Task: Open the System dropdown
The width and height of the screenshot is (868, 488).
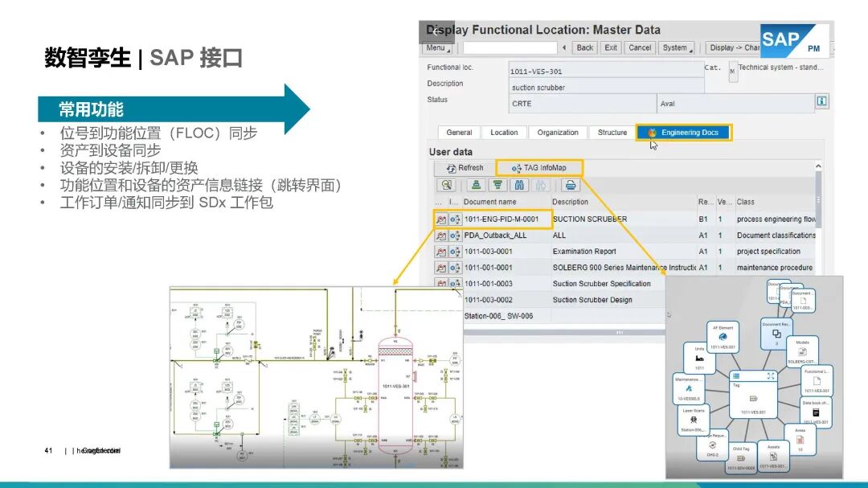Action: (x=677, y=48)
